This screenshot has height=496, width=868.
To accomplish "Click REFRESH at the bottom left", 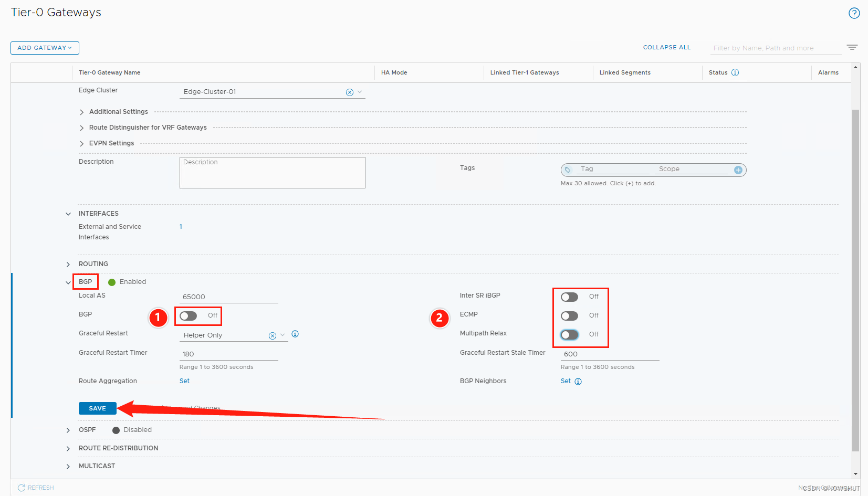I will pyautogui.click(x=40, y=488).
